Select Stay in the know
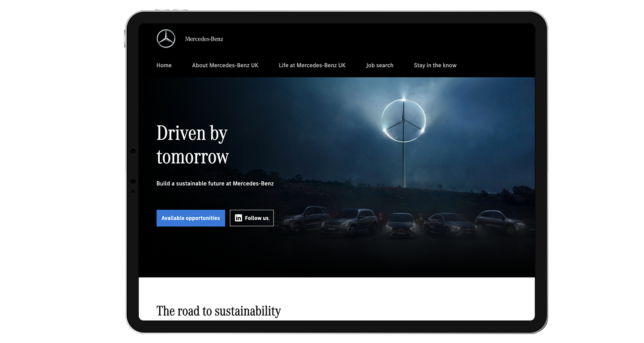 [x=435, y=65]
